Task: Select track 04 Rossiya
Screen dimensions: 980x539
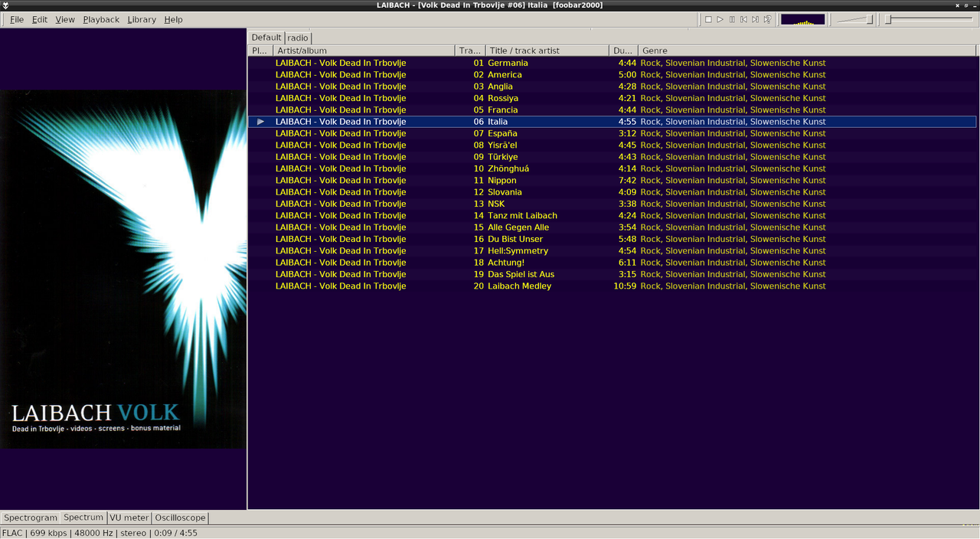Action: coord(612,98)
